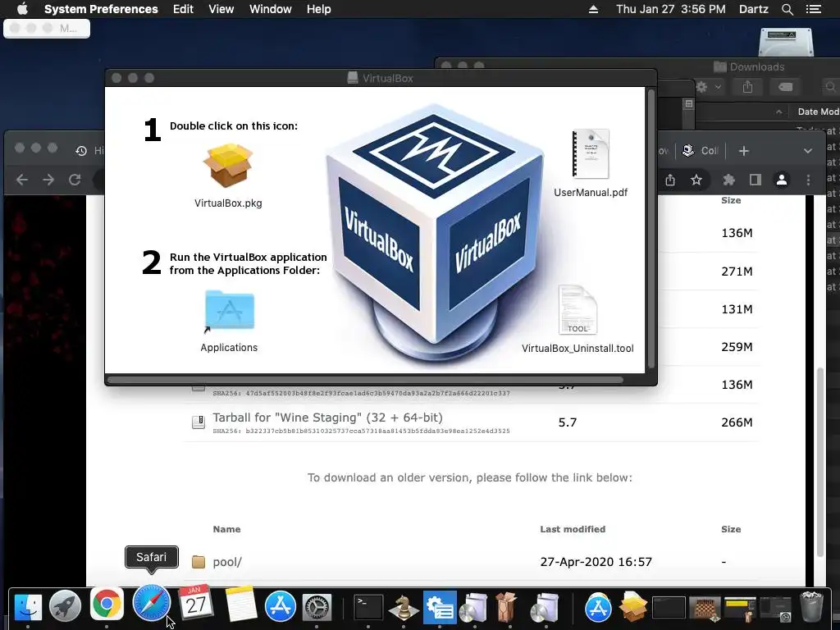Open the Help menu
840x630 pixels.
point(319,9)
